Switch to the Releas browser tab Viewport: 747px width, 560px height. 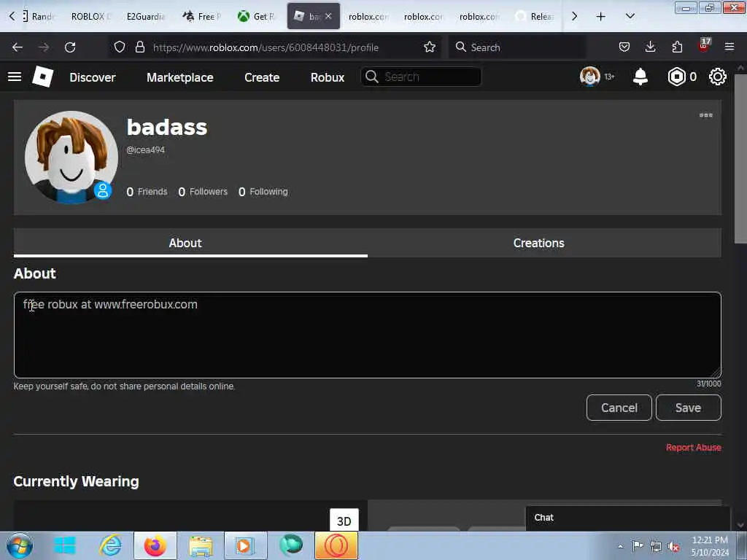click(534, 17)
